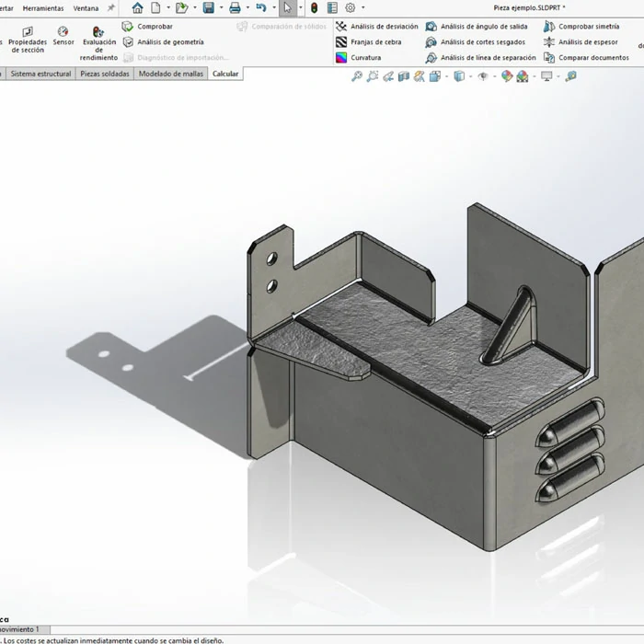Create a new document with page icon
This screenshot has height=644, width=644.
(x=155, y=7)
